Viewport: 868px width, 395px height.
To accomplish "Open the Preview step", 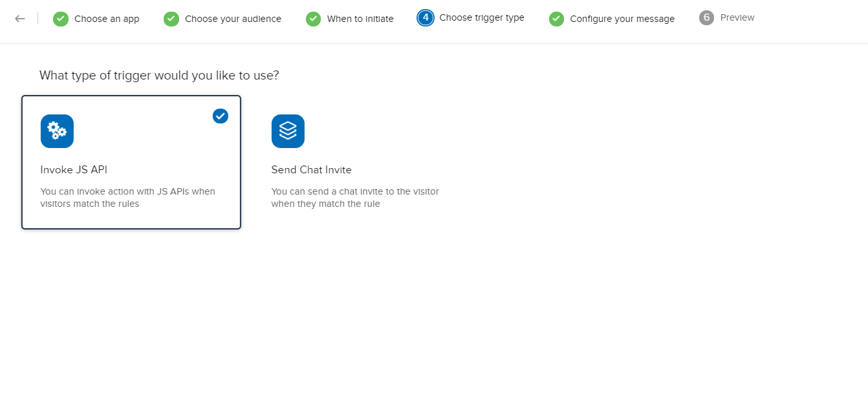I will tap(727, 18).
